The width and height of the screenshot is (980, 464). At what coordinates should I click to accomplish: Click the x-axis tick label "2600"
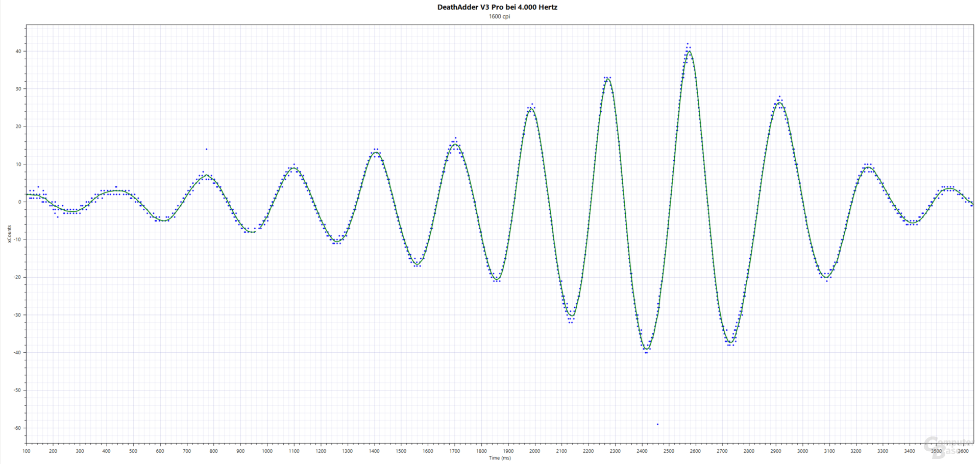pyautogui.click(x=696, y=451)
